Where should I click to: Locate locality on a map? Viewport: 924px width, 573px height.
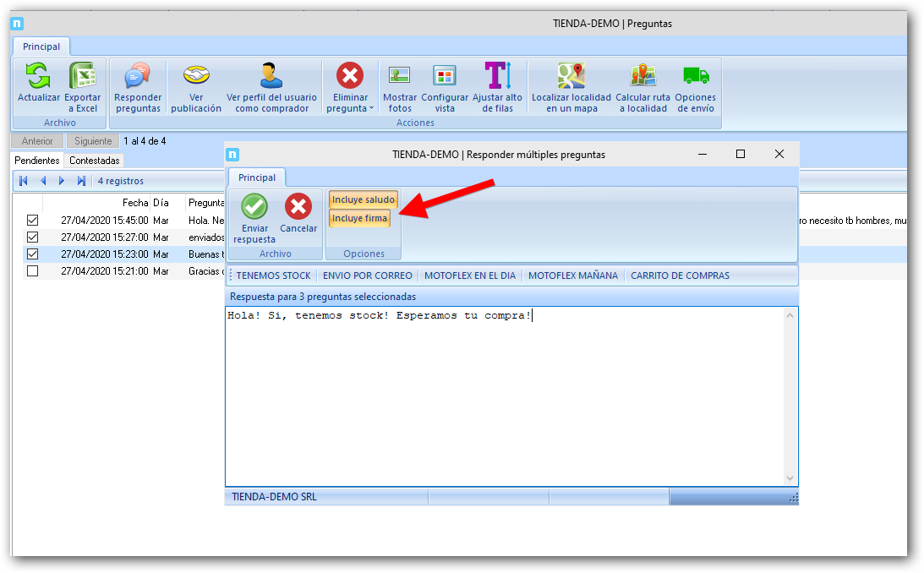(571, 77)
